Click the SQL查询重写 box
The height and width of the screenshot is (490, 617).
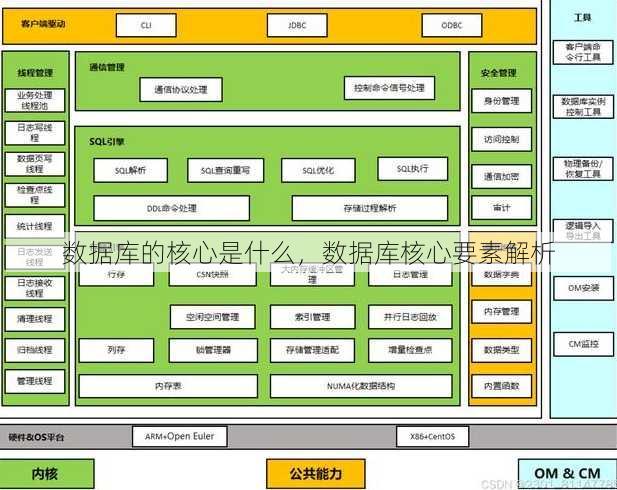[x=225, y=170]
